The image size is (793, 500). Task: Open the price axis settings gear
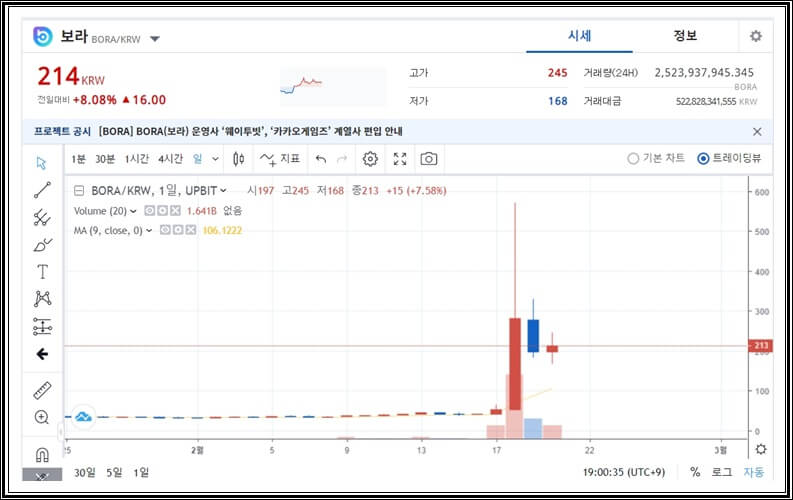point(761,449)
